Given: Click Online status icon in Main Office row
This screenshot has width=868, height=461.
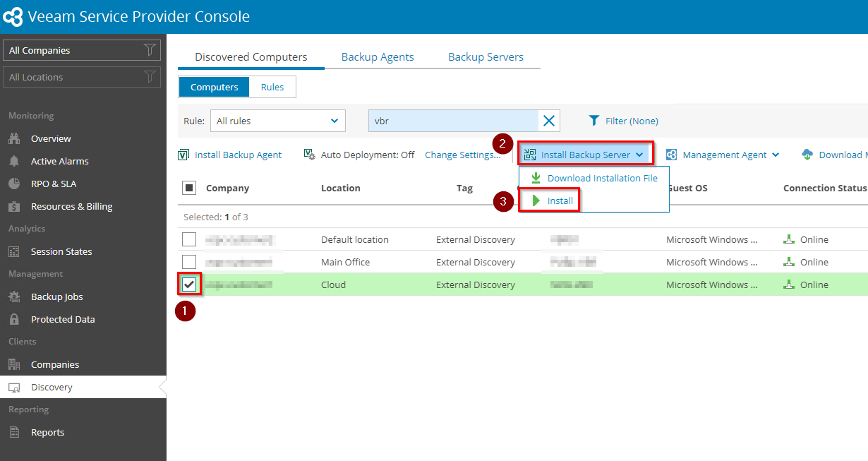Looking at the screenshot, I should [789, 262].
